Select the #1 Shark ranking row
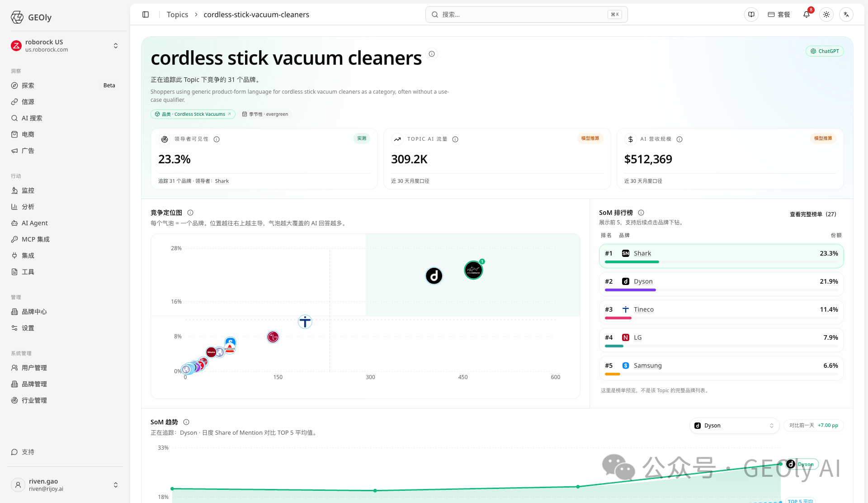This screenshot has height=503, width=868. point(721,256)
